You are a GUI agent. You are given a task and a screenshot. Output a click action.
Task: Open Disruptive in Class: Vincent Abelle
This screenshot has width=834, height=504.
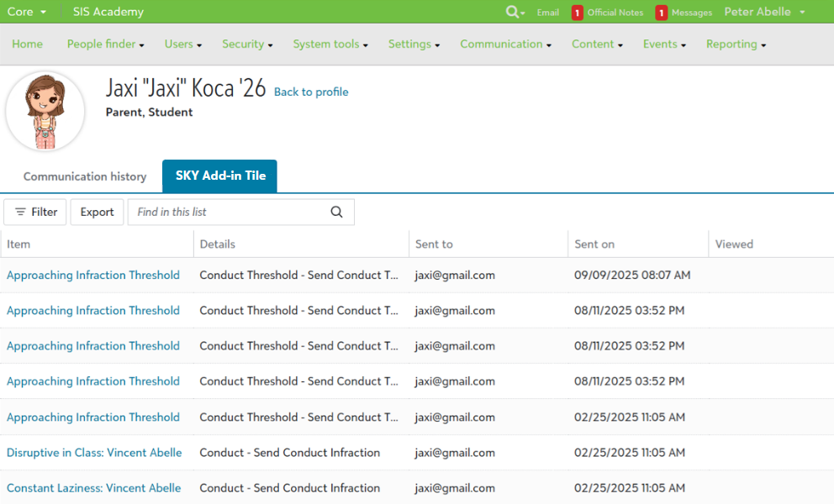94,452
